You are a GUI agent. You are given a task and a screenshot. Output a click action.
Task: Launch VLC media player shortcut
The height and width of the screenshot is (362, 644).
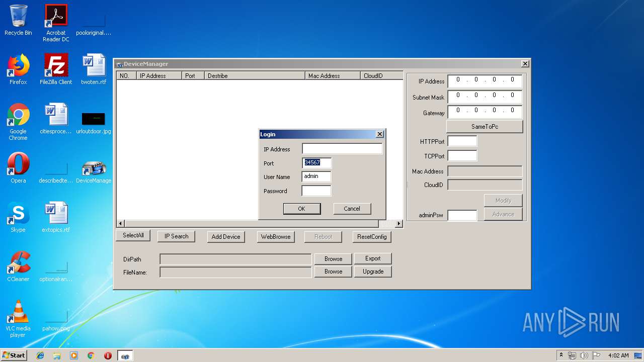coord(18,319)
